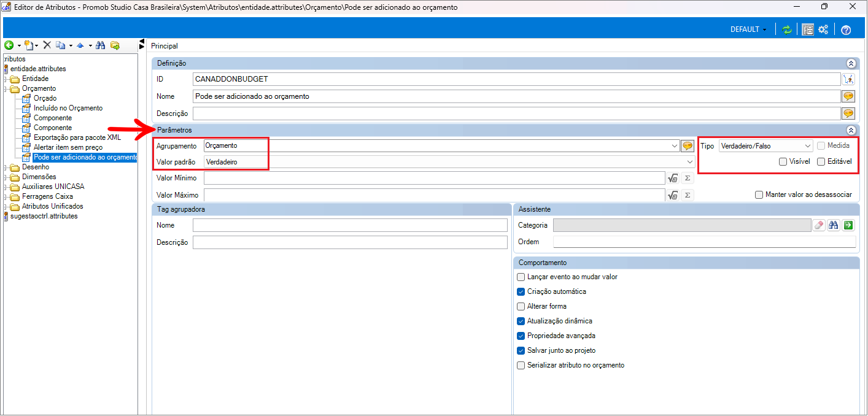The image size is (868, 416).
Task: Delete item with the X toolbar icon
Action: click(47, 45)
